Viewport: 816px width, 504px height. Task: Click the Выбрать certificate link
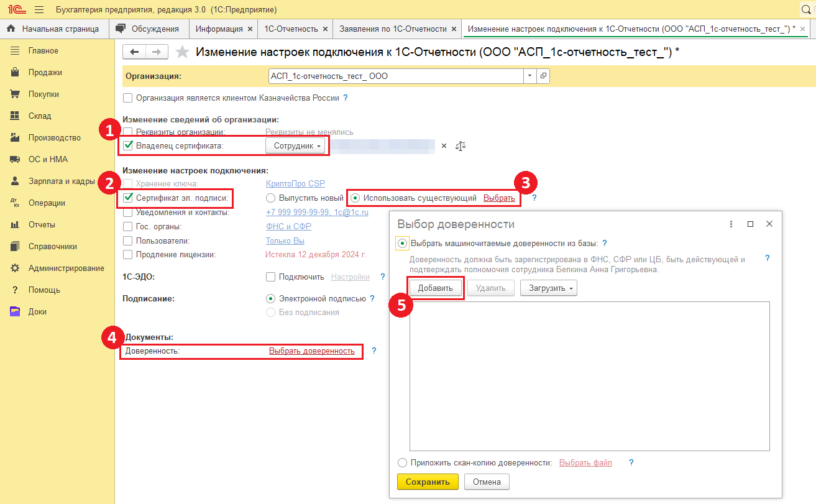499,198
